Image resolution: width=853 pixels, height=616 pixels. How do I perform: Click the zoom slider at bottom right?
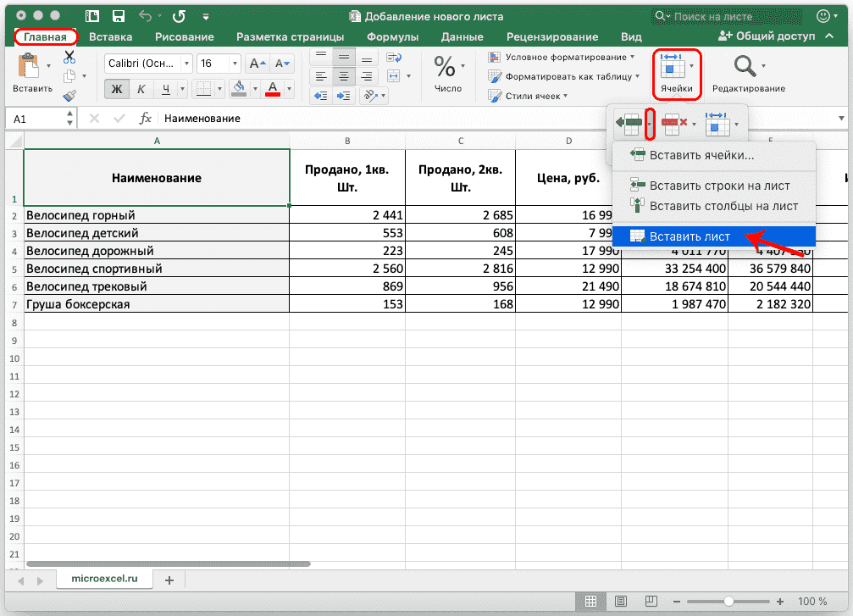(728, 602)
